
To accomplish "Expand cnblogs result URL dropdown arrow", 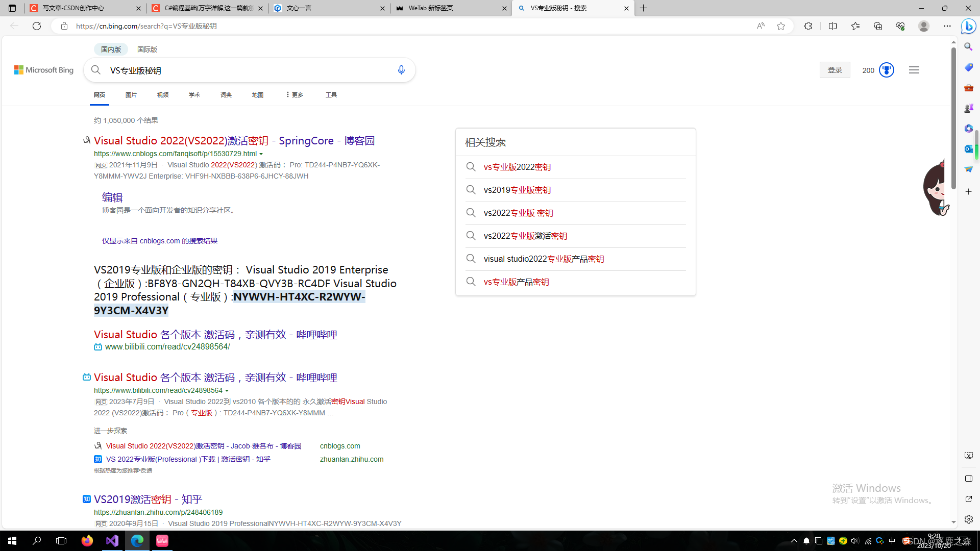I will coord(261,154).
